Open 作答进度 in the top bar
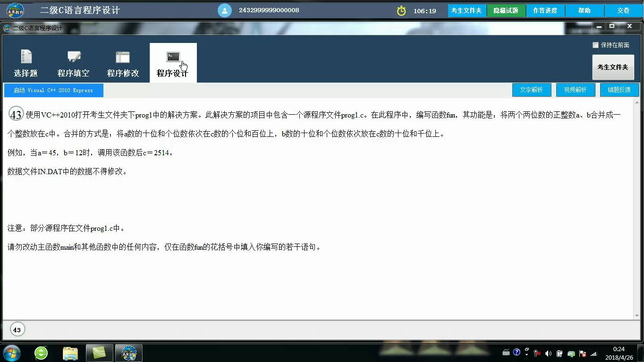The image size is (644, 362). tap(545, 10)
